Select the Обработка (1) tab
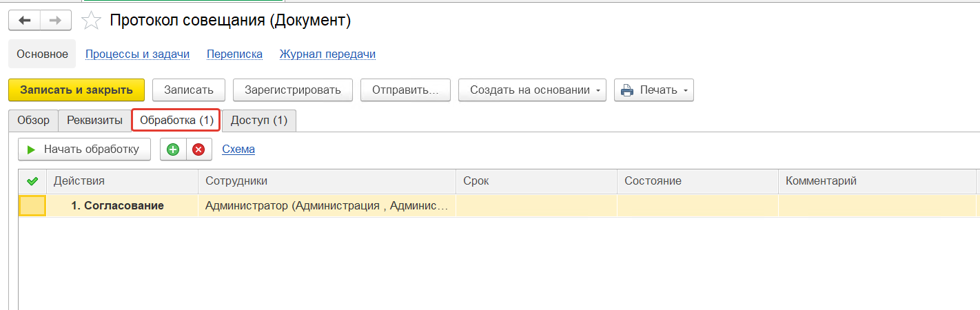The width and height of the screenshot is (980, 310). tap(176, 121)
